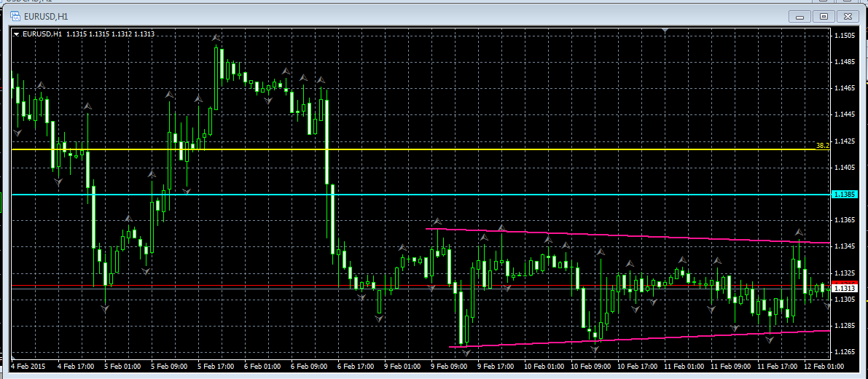The height and width of the screenshot is (379, 868).
Task: Click the 4 Feb 2015 date label
Action: tap(27, 367)
